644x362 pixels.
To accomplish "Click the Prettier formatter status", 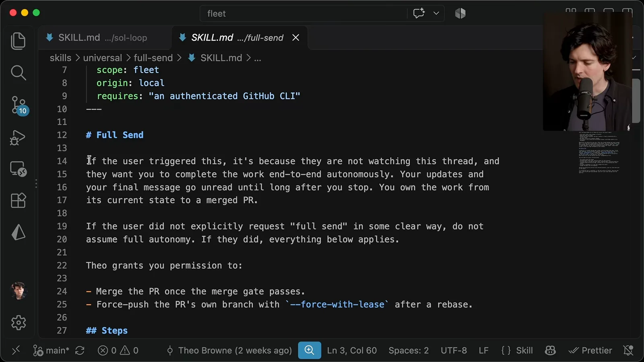I will click(x=590, y=350).
